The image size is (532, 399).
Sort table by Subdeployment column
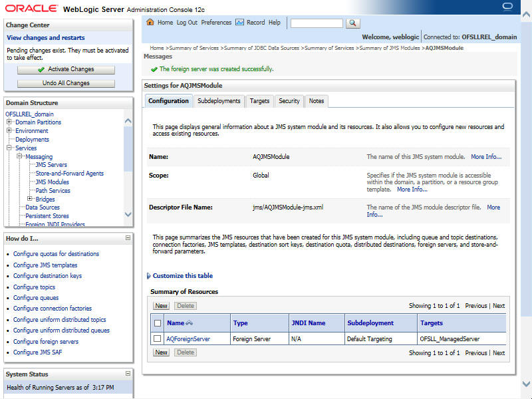click(370, 323)
